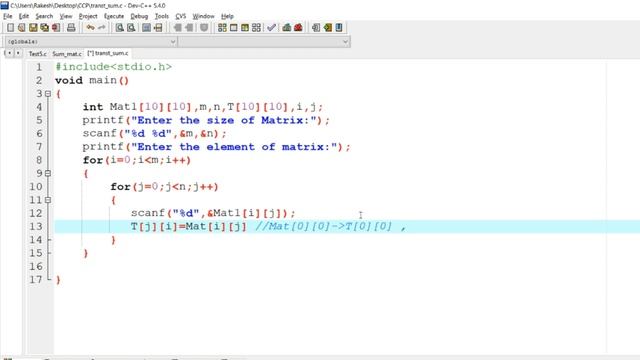Image resolution: width=640 pixels, height=360 pixels.
Task: Open the Project menu
Action: pos(88,16)
